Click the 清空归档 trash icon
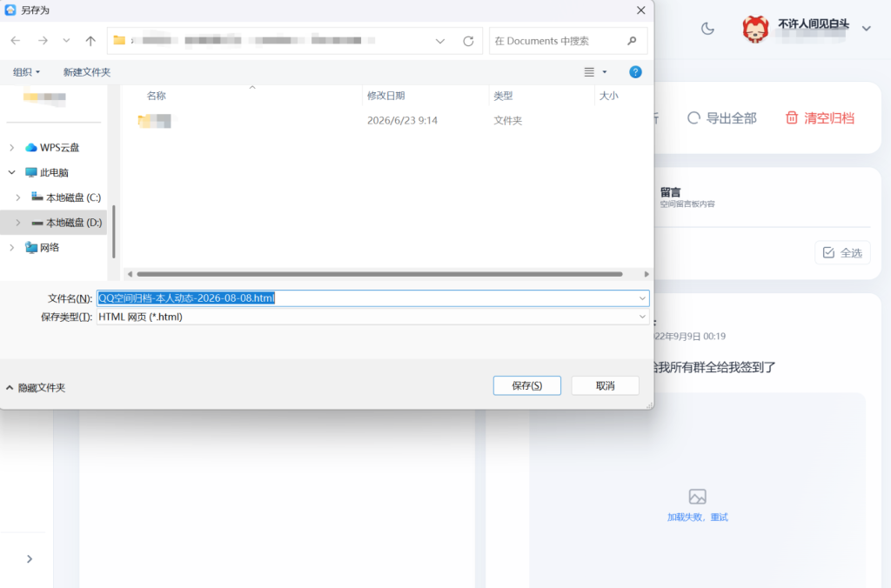891x588 pixels. click(x=792, y=117)
